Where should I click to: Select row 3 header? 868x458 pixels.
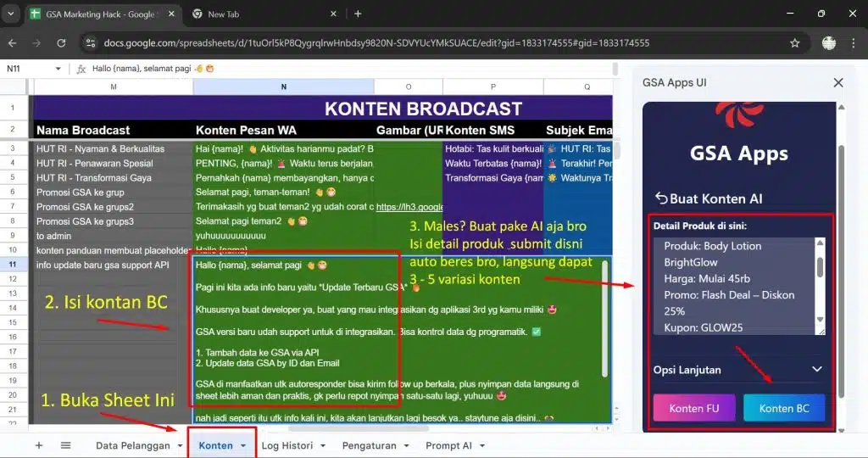pyautogui.click(x=13, y=148)
